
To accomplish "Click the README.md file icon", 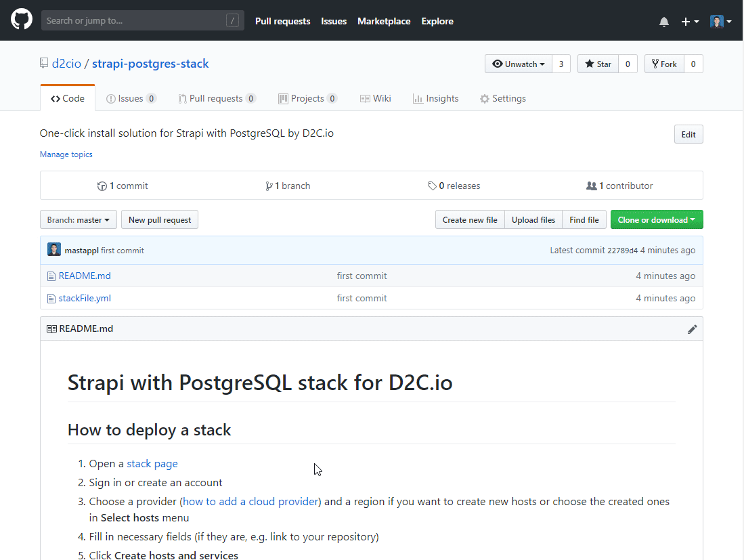I will click(x=51, y=276).
